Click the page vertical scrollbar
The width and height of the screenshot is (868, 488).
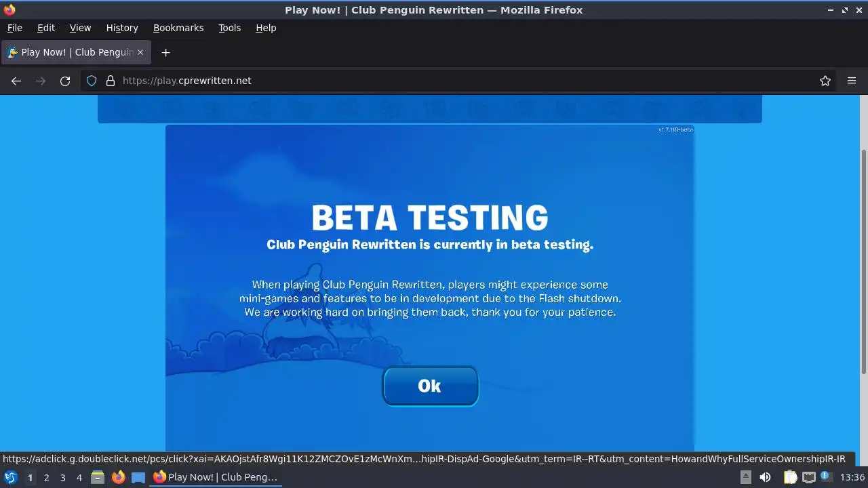863,261
